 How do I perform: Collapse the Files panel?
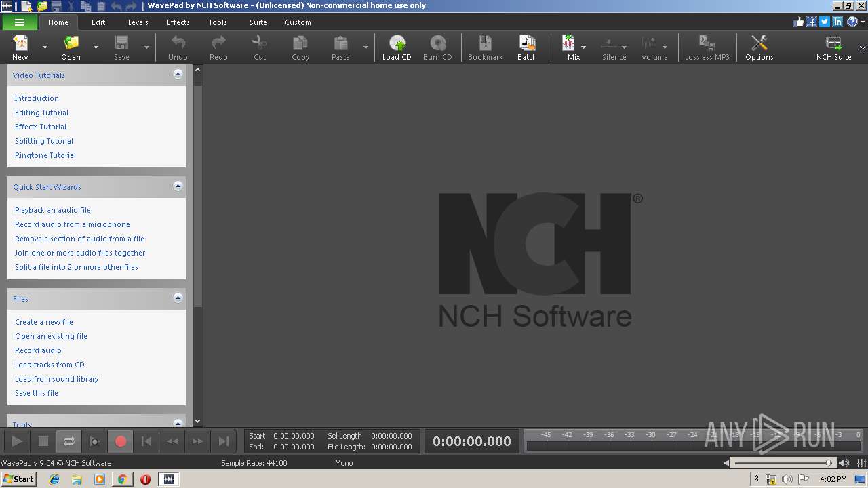tap(178, 298)
